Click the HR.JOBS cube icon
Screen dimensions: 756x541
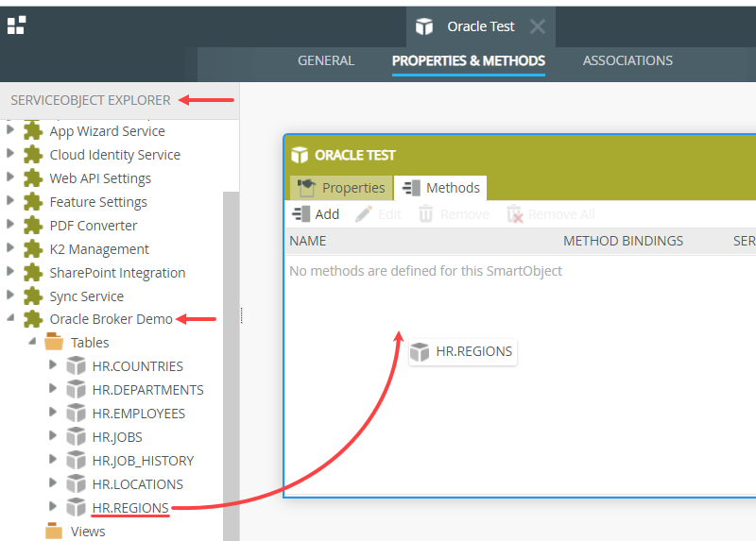click(x=76, y=436)
